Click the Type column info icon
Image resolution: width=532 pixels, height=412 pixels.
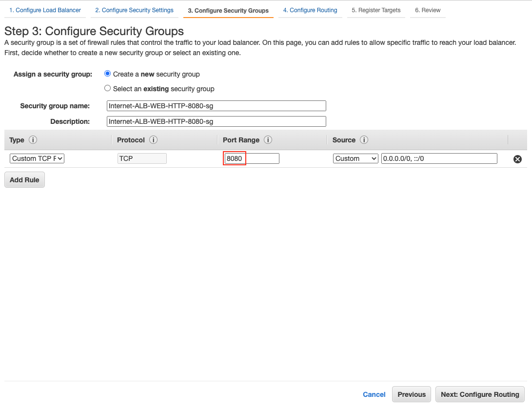(33, 140)
